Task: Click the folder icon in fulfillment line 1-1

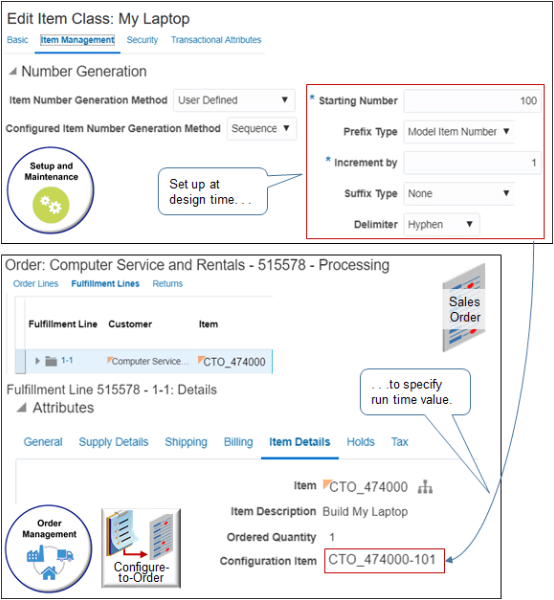Action: (x=51, y=361)
